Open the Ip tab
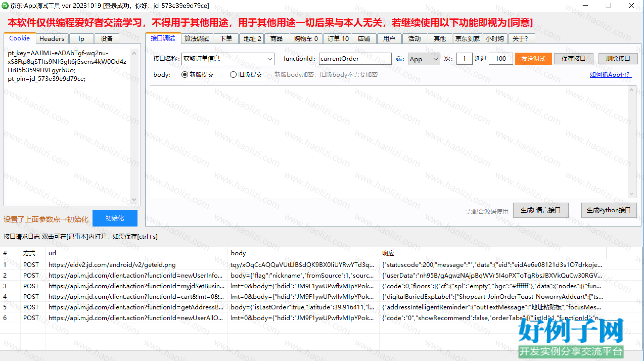Screen dimensions: 644x361 [81, 39]
